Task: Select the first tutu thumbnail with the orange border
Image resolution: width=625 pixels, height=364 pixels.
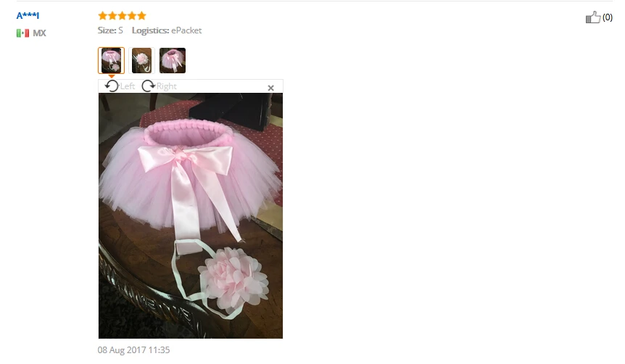Action: (111, 61)
